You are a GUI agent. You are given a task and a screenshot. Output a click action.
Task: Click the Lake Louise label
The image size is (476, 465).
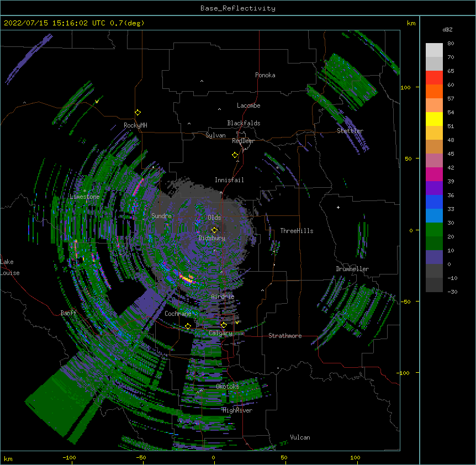[10, 267]
